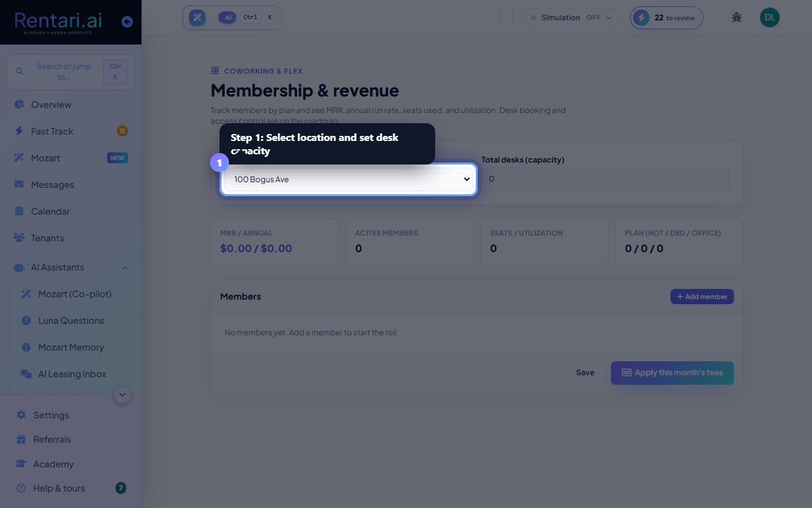This screenshot has width=812, height=508.
Task: Go to Messages via its envelope icon
Action: click(x=19, y=185)
